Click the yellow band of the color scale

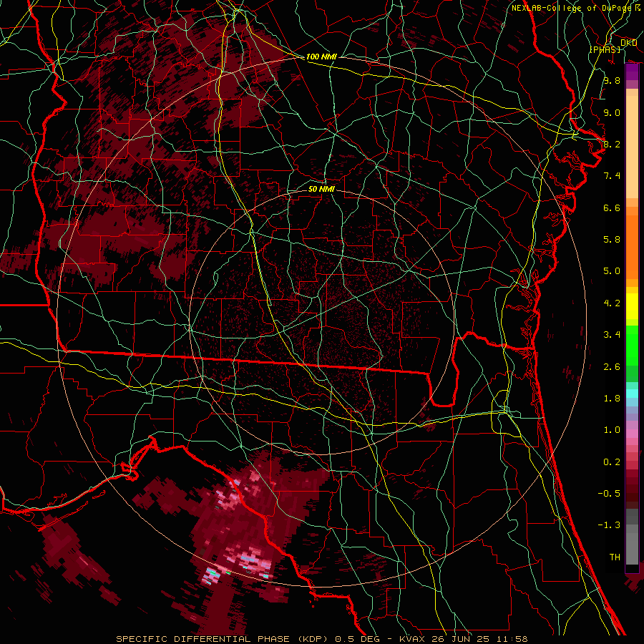click(x=632, y=306)
